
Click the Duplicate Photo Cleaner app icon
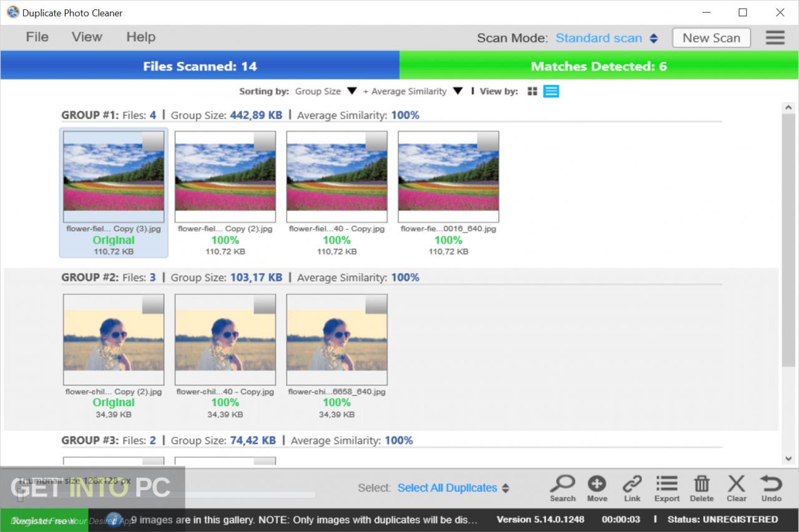12,12
